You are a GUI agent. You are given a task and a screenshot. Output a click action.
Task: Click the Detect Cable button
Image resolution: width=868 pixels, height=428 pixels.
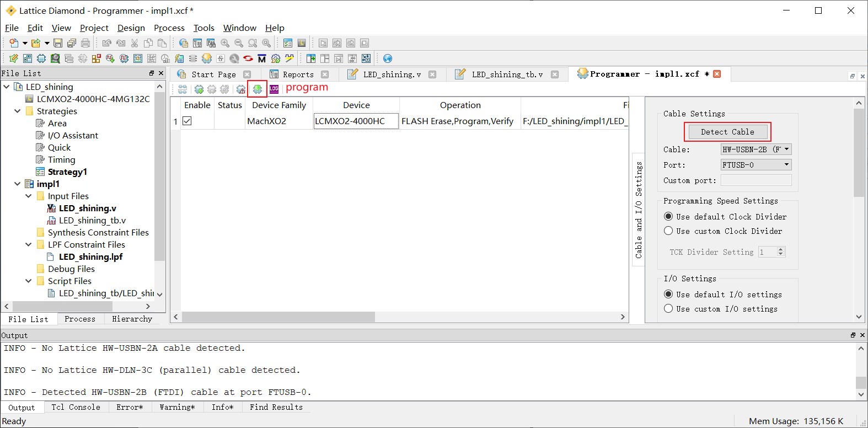[727, 132]
